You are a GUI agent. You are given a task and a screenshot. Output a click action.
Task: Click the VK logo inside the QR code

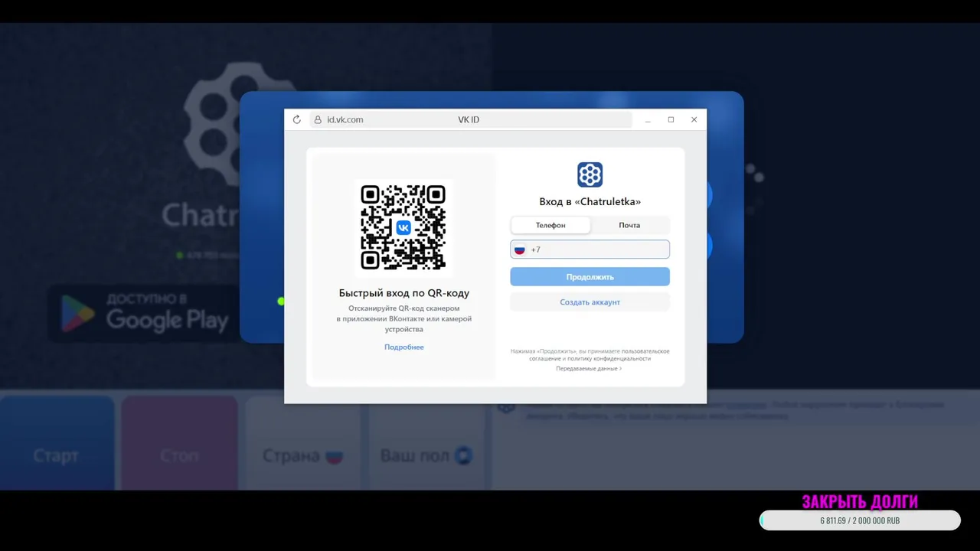tap(403, 227)
